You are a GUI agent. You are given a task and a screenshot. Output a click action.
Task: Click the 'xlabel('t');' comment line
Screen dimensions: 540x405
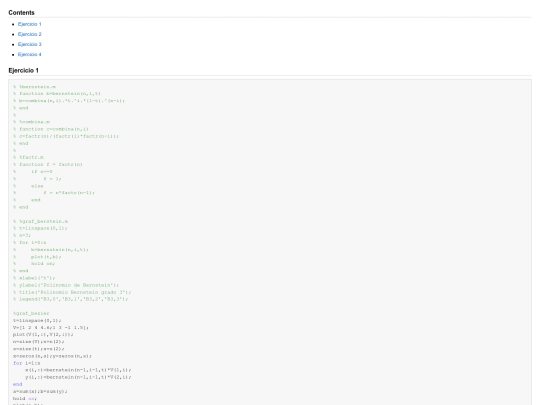(x=34, y=278)
